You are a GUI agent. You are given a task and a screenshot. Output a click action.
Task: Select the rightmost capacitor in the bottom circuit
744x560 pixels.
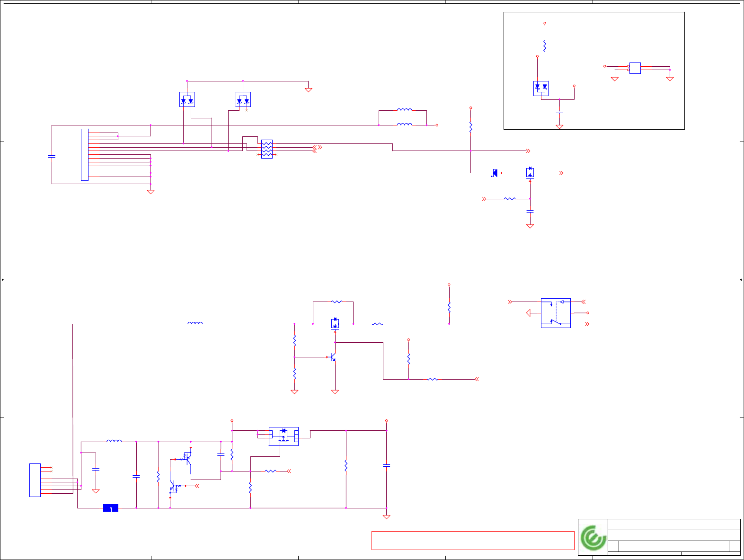[x=386, y=466]
